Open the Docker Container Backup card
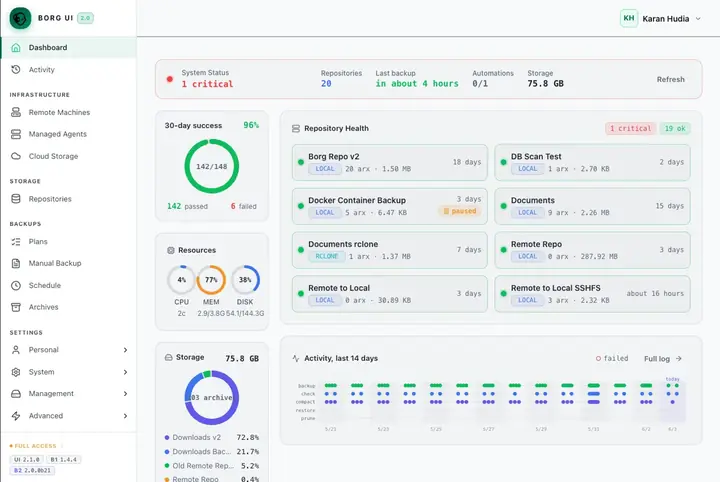This screenshot has height=482, width=720. [389, 206]
